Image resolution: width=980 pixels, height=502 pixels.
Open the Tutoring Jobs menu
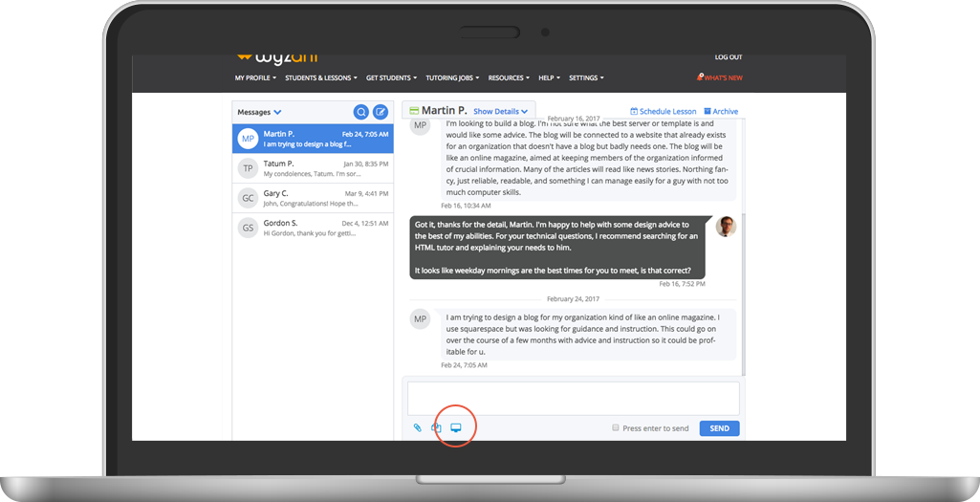(450, 78)
